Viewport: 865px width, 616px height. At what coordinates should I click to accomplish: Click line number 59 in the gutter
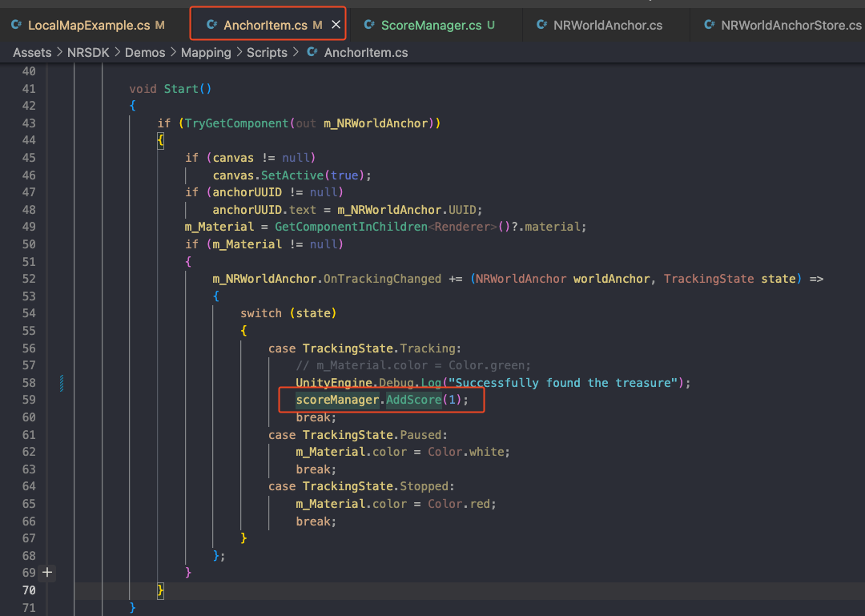(29, 400)
